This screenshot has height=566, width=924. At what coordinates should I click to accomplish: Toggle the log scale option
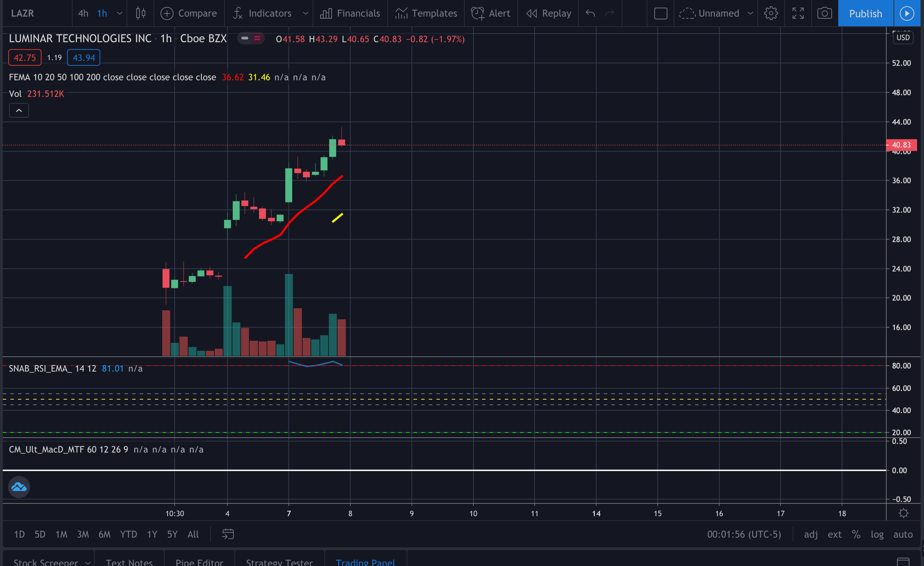(x=877, y=534)
